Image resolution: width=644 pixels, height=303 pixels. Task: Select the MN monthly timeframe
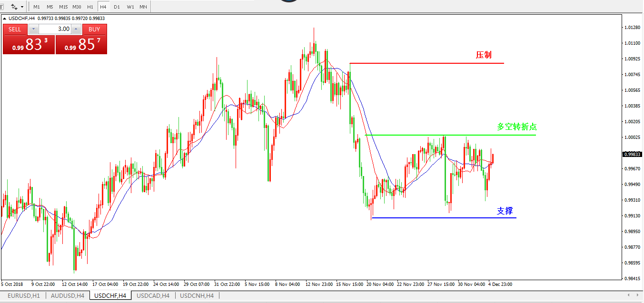pyautogui.click(x=143, y=7)
